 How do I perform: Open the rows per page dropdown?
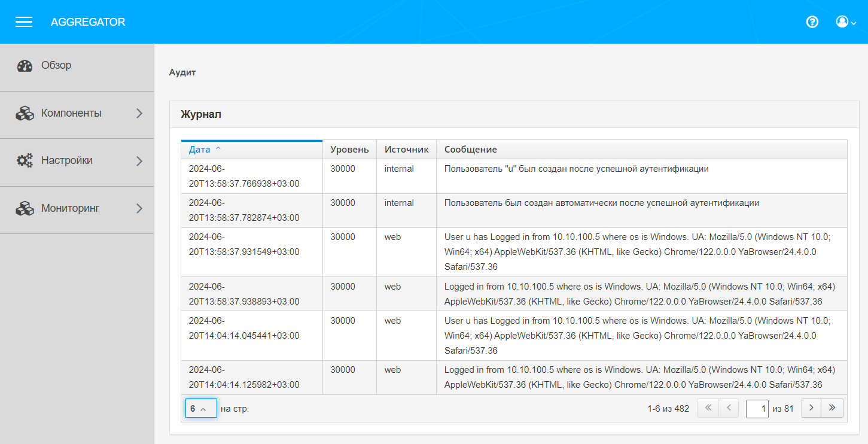(200, 409)
